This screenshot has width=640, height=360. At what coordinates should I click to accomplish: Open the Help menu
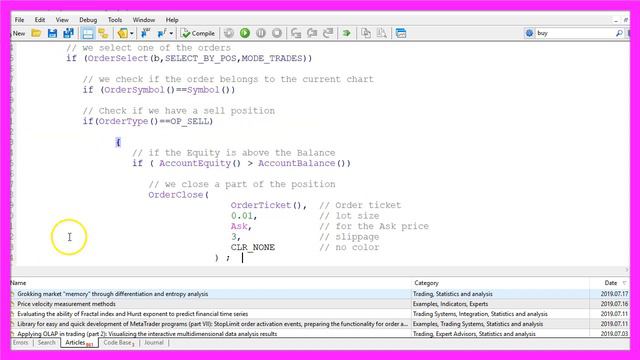pyautogui.click(x=172, y=20)
